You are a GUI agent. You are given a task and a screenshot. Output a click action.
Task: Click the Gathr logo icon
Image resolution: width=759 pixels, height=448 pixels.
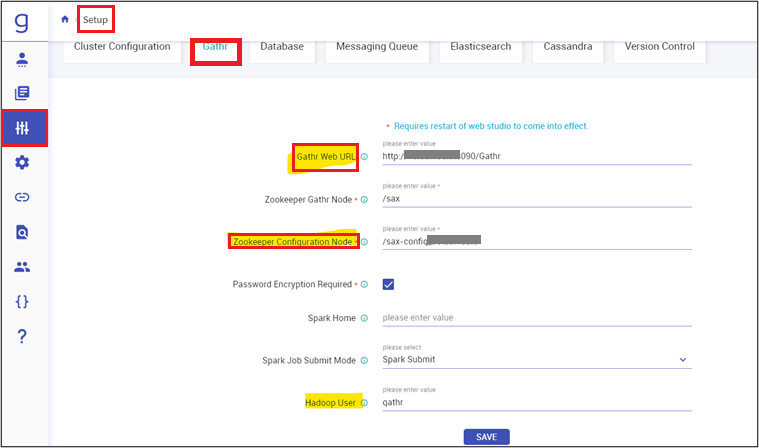click(22, 21)
